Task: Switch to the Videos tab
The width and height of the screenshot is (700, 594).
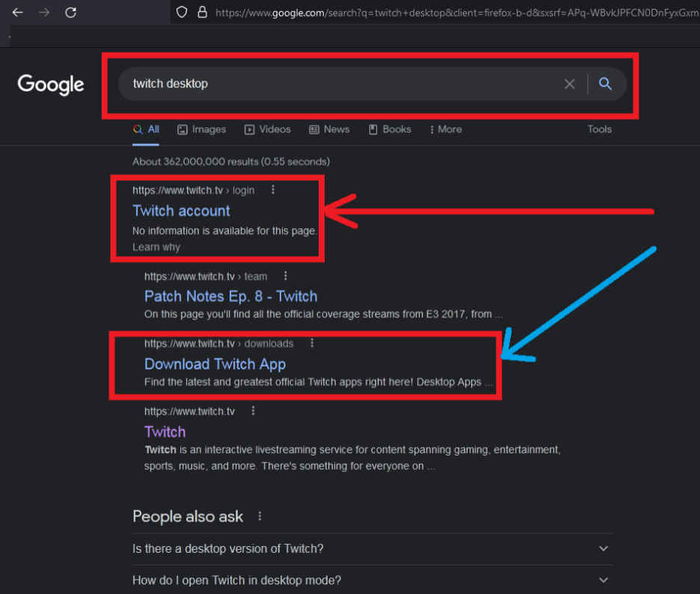Action: [268, 129]
